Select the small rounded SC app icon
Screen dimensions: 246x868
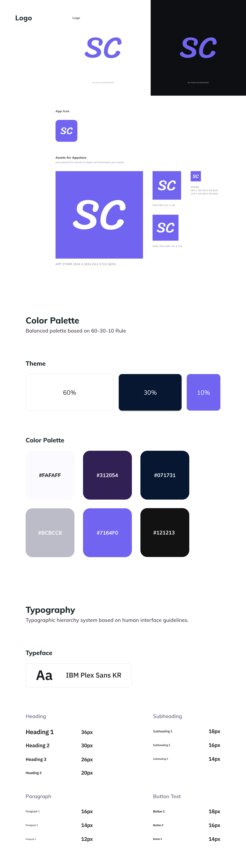[x=66, y=131]
